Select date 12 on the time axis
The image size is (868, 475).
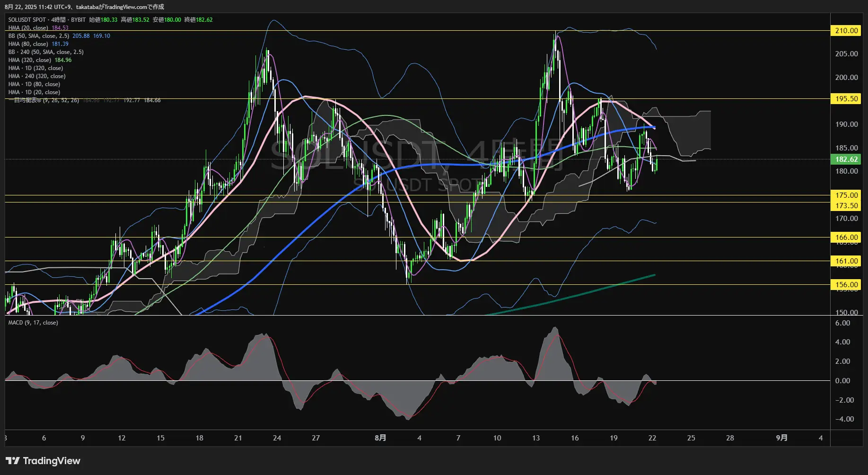coord(122,438)
